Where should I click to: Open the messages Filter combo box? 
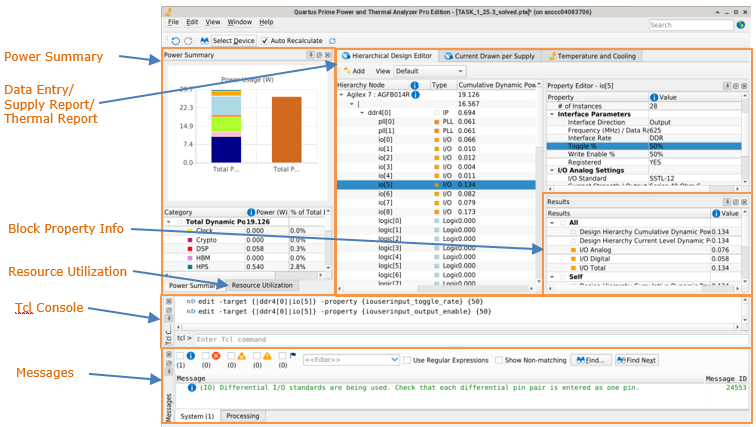click(x=350, y=360)
